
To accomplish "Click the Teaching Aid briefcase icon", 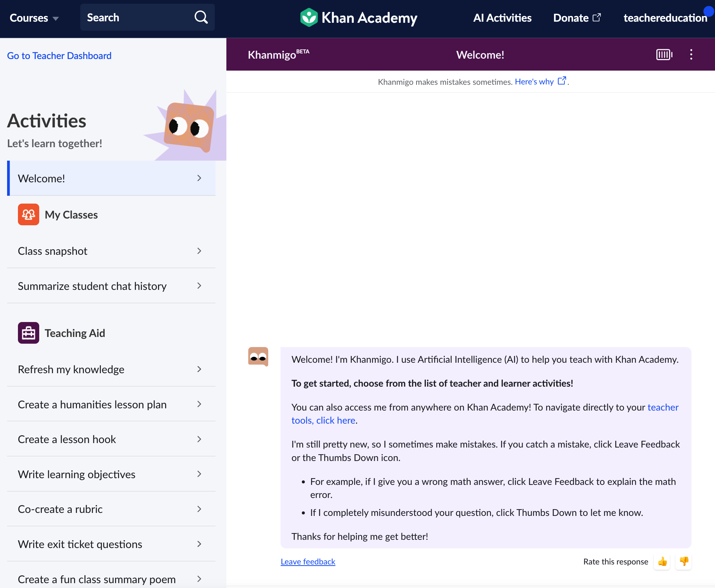I will (28, 333).
